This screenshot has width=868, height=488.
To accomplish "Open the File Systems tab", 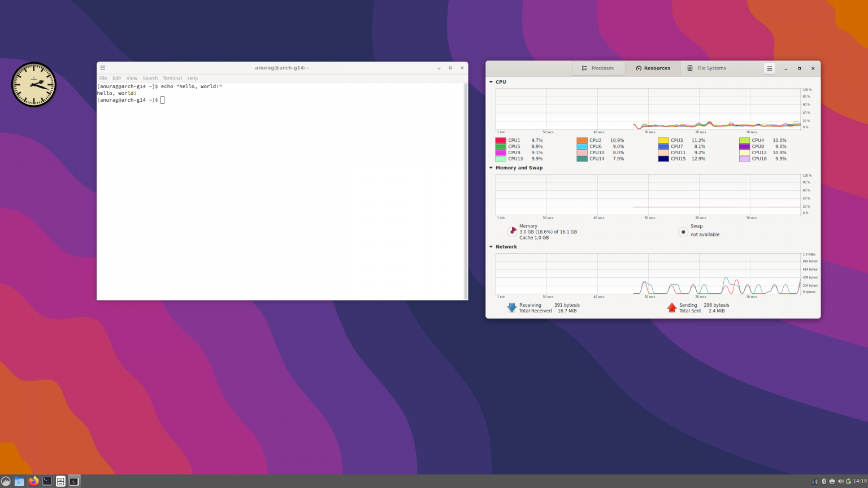I will click(707, 68).
